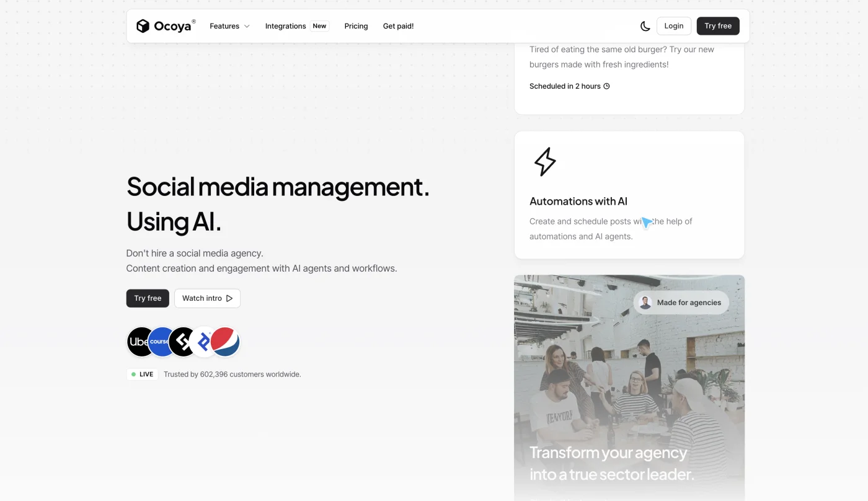
Task: Click Don't hire a social media agency text
Action: (195, 254)
